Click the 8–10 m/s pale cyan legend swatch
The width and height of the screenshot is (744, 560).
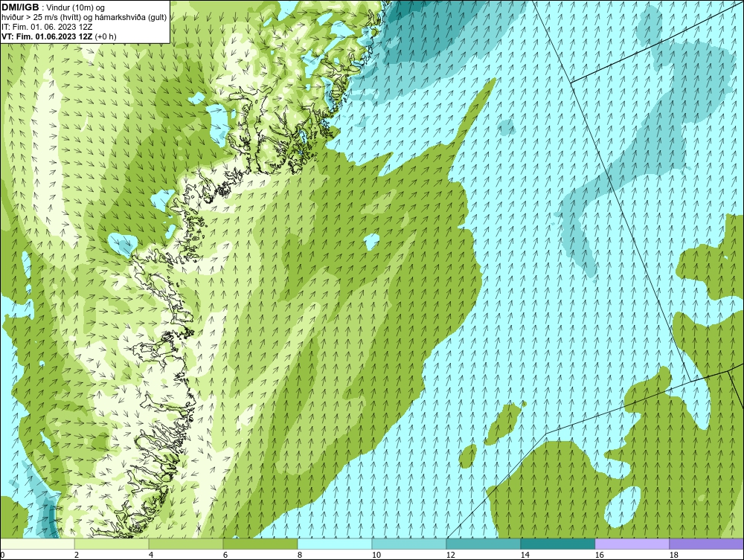pyautogui.click(x=335, y=544)
